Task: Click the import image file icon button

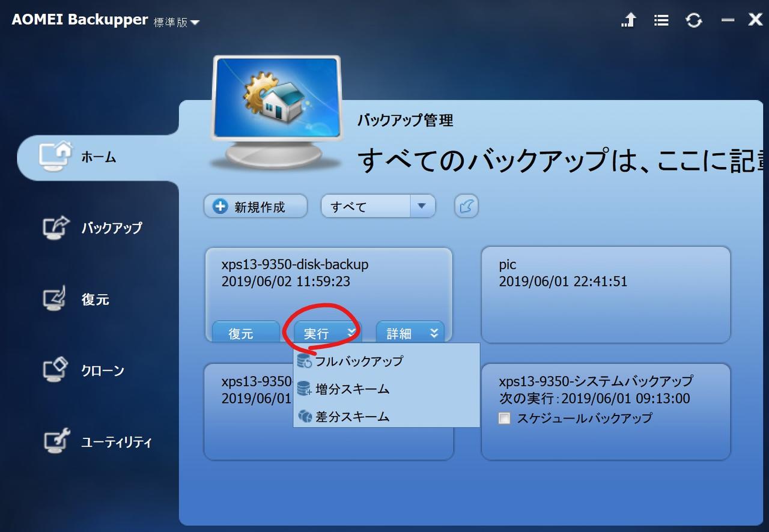Action: pyautogui.click(x=467, y=207)
